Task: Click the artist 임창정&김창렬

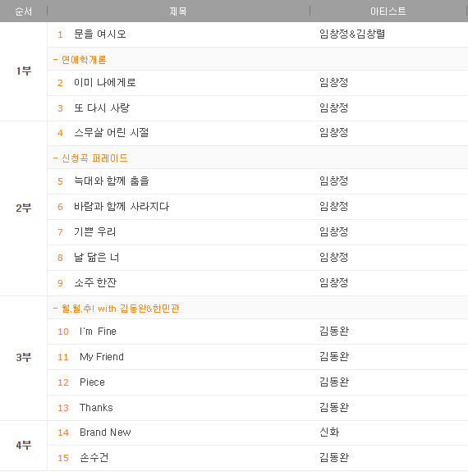Action: tap(352, 34)
